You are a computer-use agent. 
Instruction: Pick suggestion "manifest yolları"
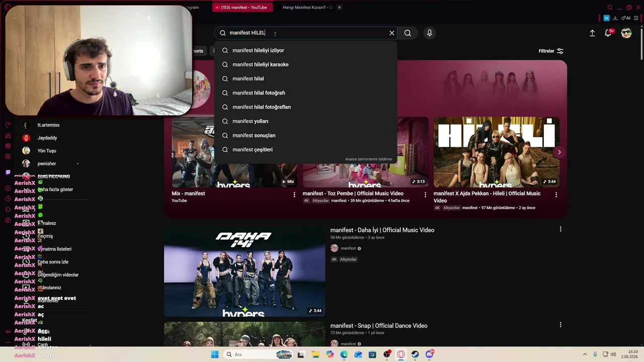306,121
